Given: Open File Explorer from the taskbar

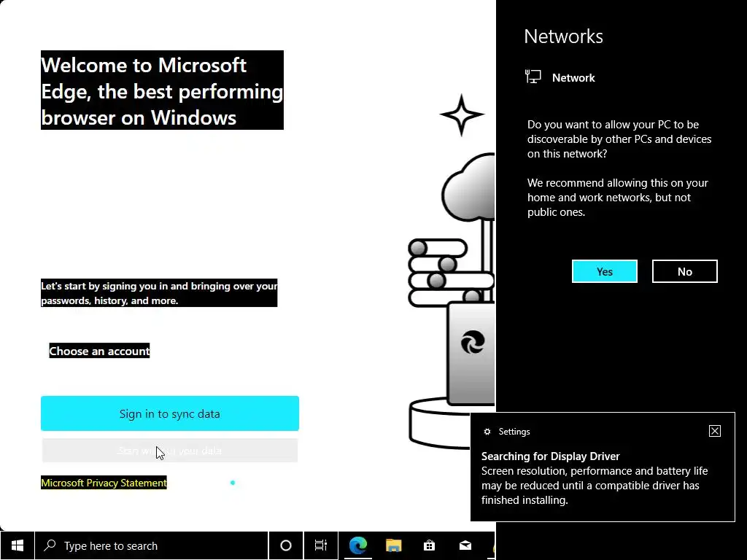Looking at the screenshot, I should coord(393,545).
